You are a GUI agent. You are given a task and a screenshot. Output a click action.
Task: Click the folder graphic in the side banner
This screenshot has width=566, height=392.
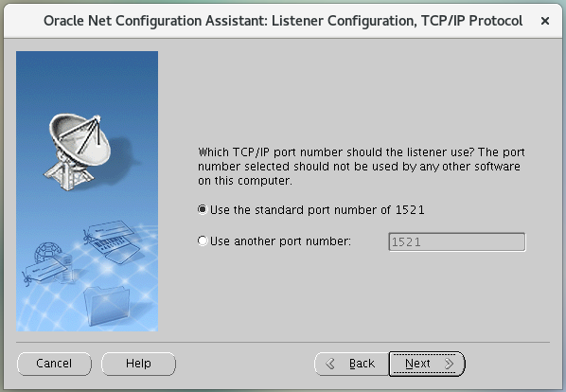click(107, 306)
